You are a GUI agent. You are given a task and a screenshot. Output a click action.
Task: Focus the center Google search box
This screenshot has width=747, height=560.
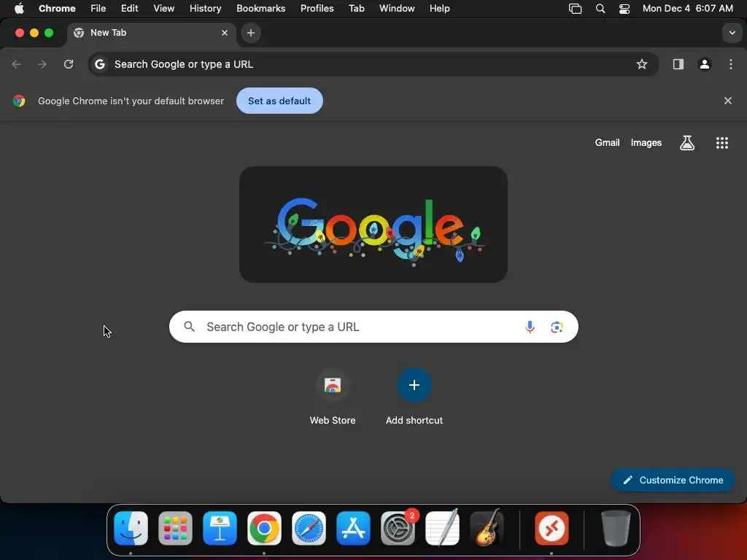[x=373, y=327]
